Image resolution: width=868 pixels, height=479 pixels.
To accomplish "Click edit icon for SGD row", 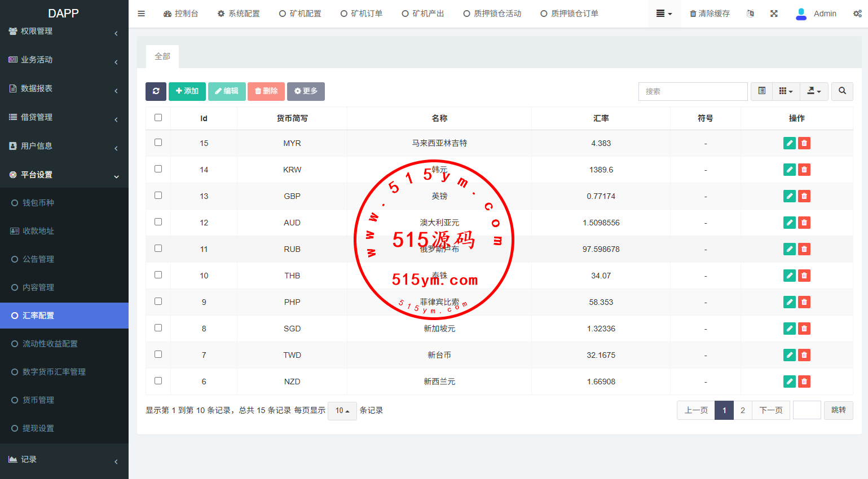I will 790,329.
